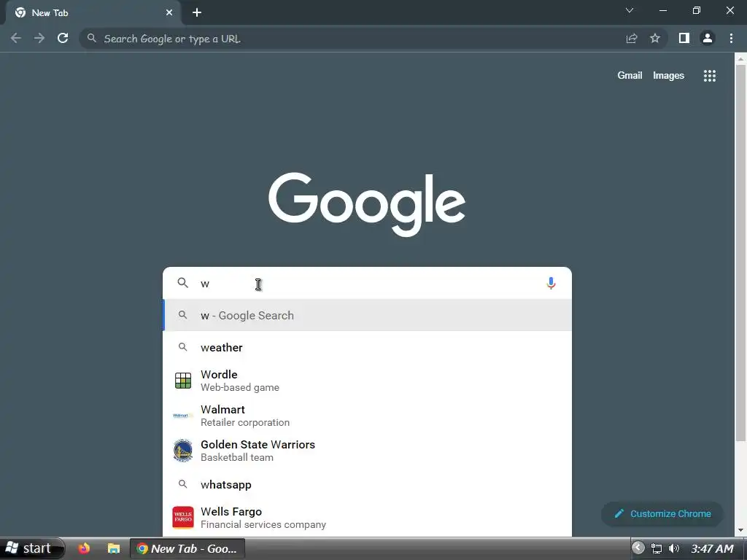Open the Chrome three-dot menu

(731, 38)
